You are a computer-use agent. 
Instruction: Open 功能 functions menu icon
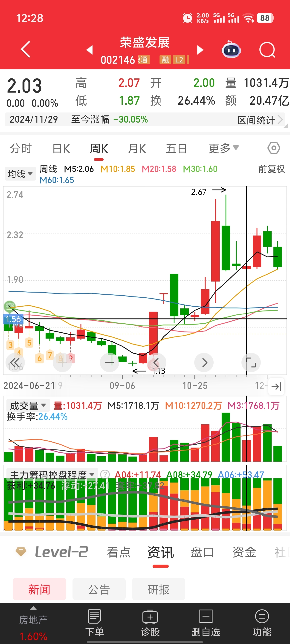click(x=262, y=623)
